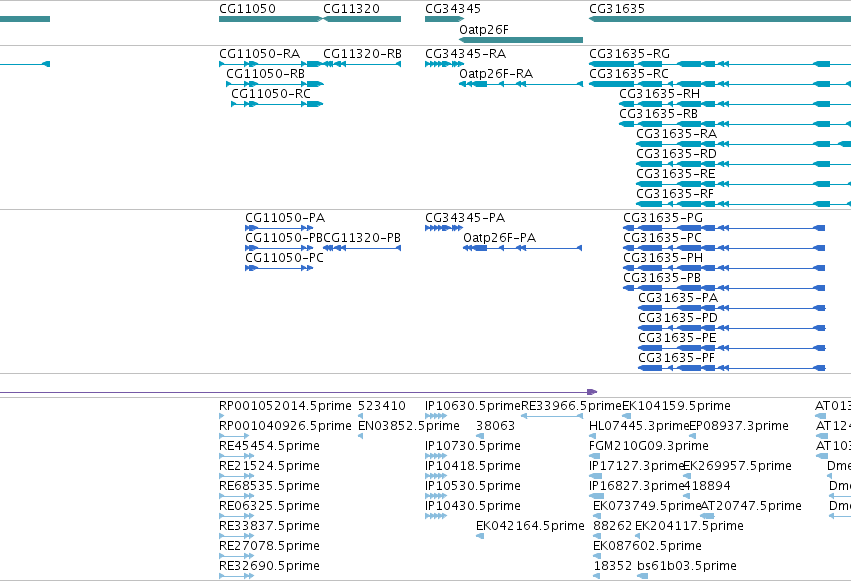Click transcript CG34345-RA
This screenshot has height=581, width=851.
point(465,54)
